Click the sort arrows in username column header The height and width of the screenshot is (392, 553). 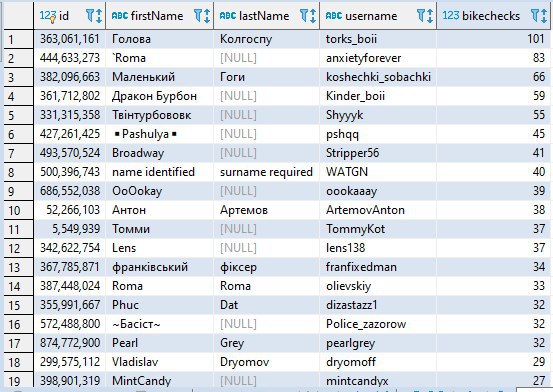(x=430, y=16)
